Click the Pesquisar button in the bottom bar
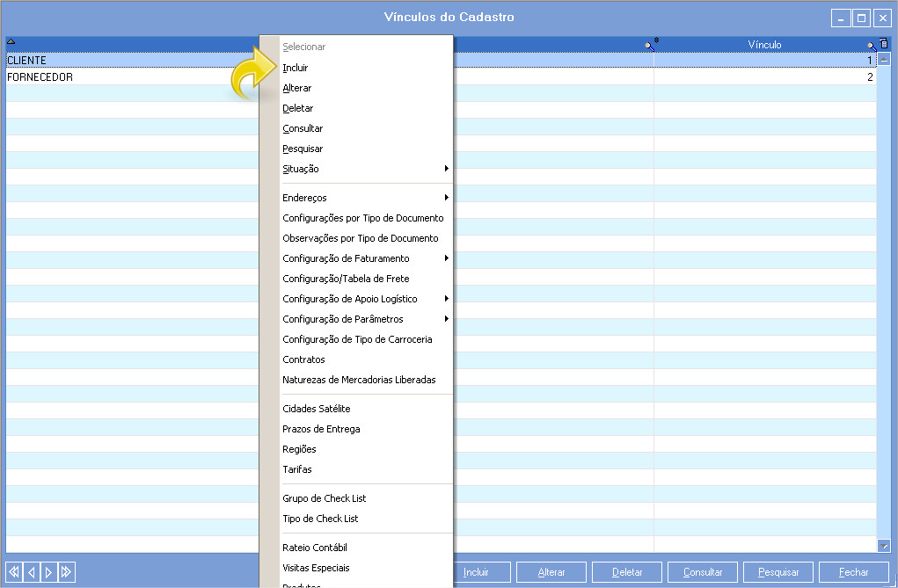 click(x=778, y=572)
